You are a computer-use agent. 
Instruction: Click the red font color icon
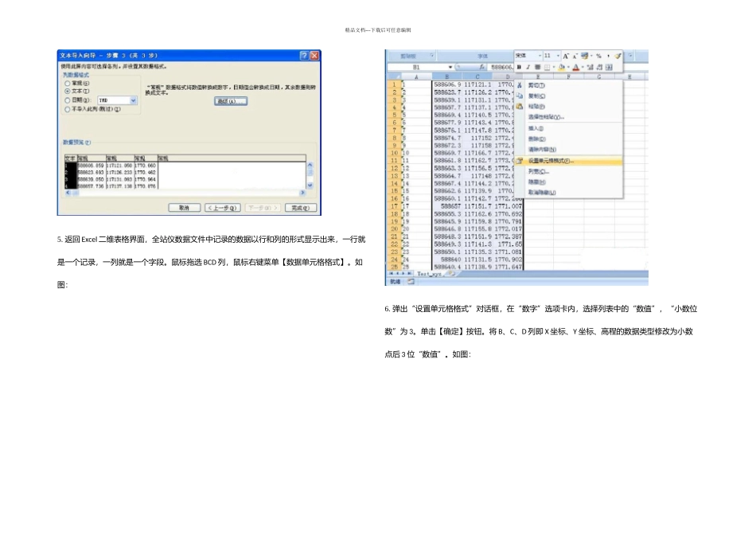point(575,67)
